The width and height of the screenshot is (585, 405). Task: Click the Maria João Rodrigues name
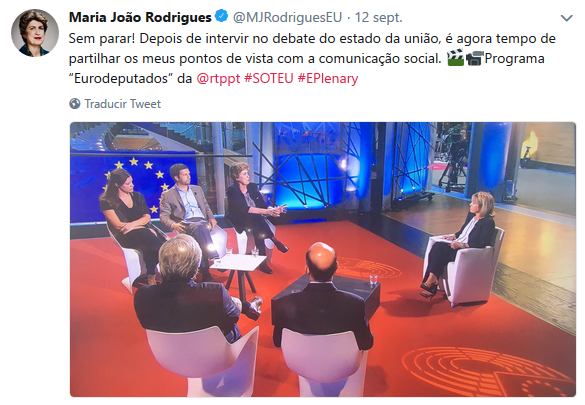pos(140,17)
